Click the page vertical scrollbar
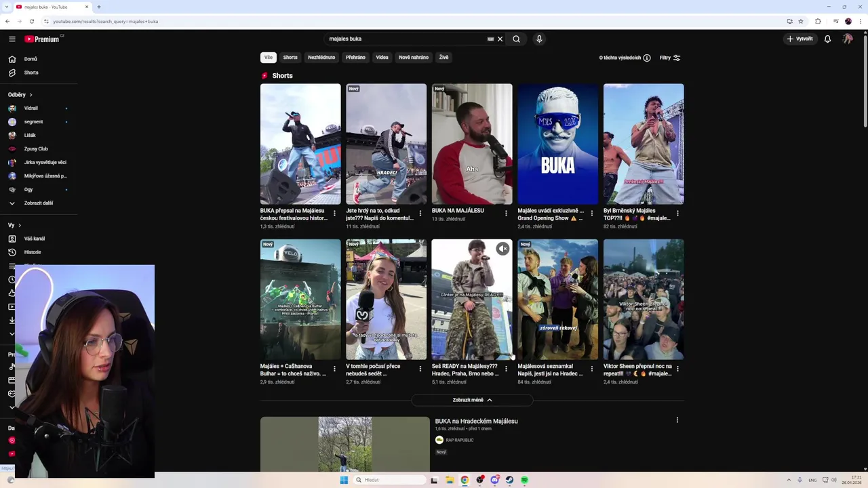Image resolution: width=868 pixels, height=488 pixels. point(865,81)
